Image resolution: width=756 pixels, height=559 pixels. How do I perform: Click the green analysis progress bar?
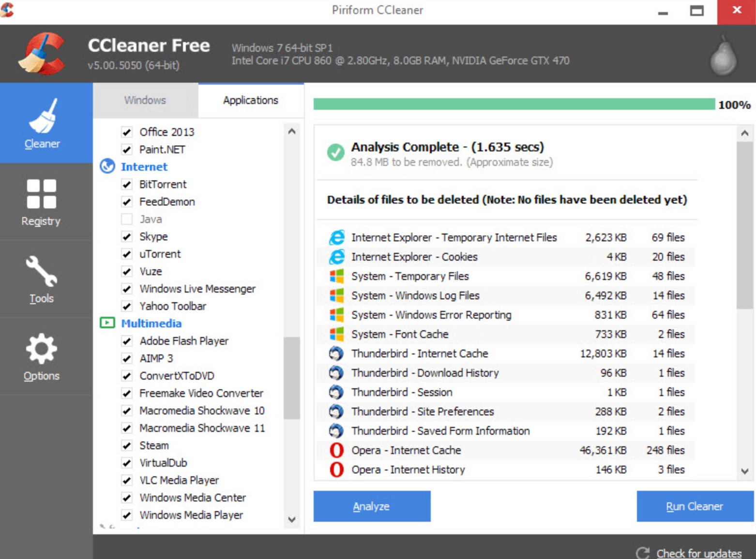[514, 104]
